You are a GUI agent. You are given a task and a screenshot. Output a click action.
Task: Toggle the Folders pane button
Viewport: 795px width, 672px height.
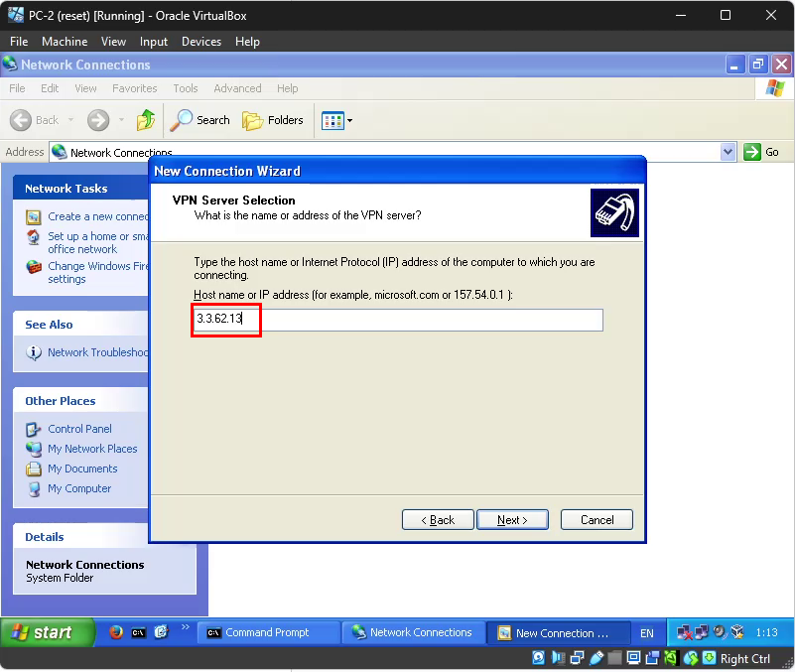273,120
